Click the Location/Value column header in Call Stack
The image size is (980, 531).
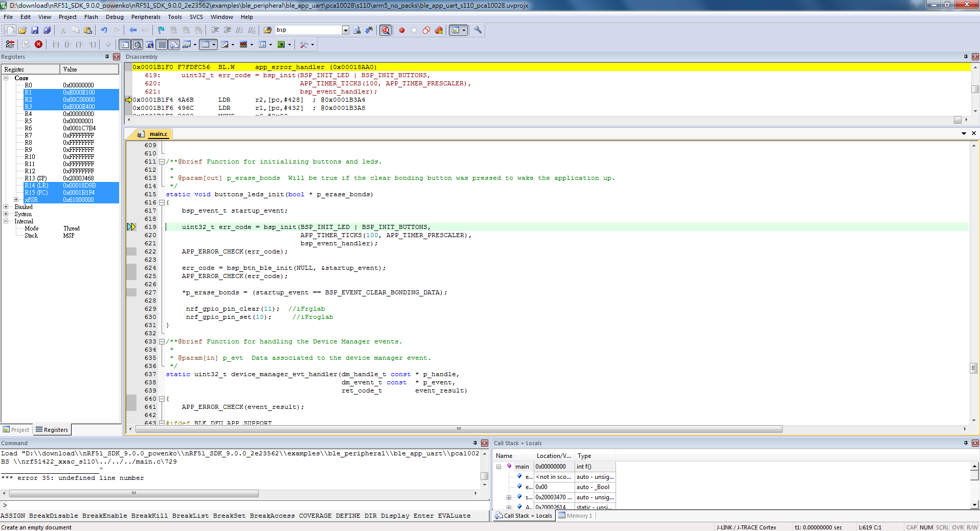click(554, 456)
